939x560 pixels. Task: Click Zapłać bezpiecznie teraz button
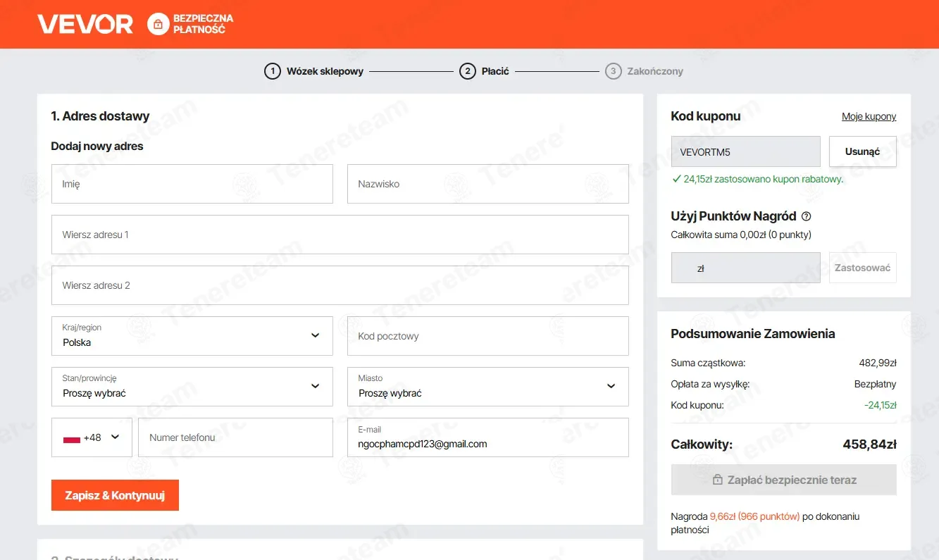pyautogui.click(x=784, y=480)
